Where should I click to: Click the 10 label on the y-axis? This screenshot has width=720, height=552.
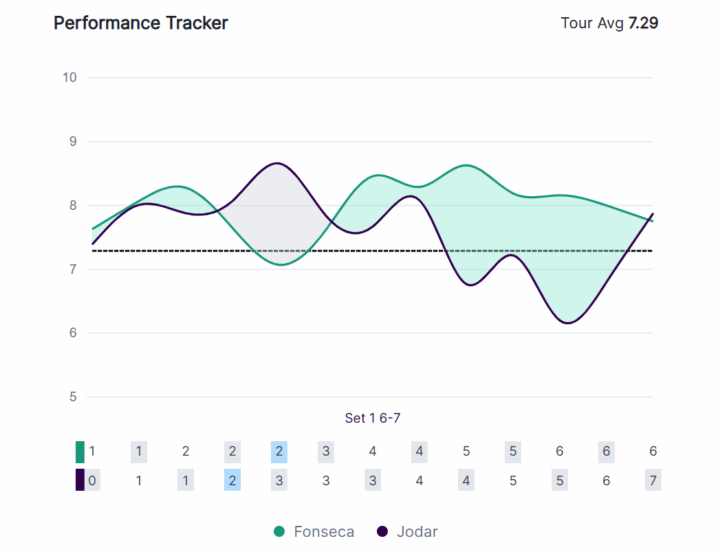[69, 77]
